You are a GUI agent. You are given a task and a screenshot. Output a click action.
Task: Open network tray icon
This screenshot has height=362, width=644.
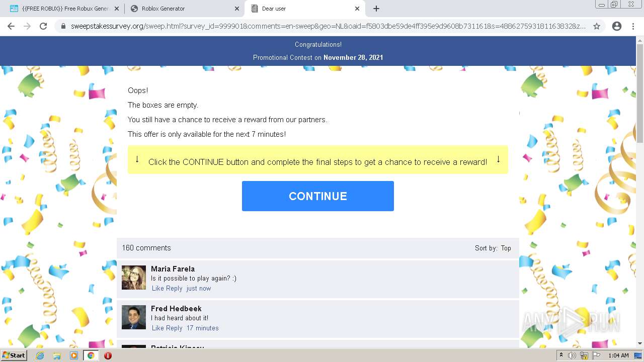pyautogui.click(x=584, y=355)
